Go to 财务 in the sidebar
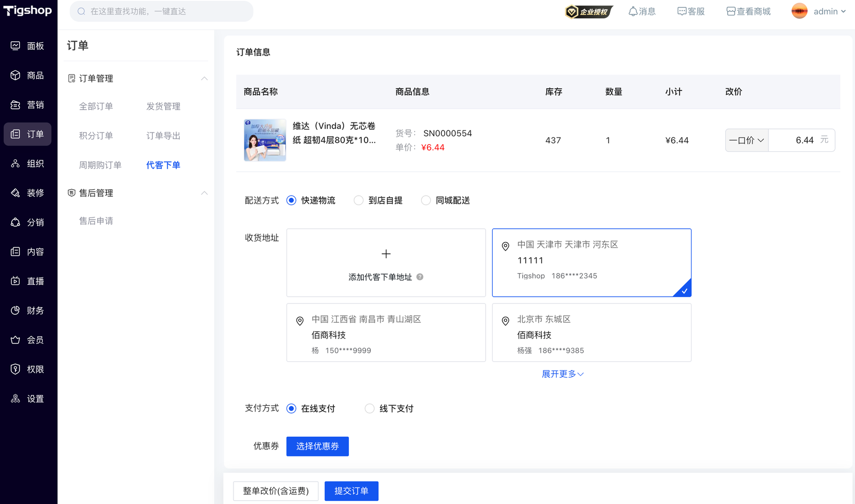The image size is (855, 504). pos(28,311)
